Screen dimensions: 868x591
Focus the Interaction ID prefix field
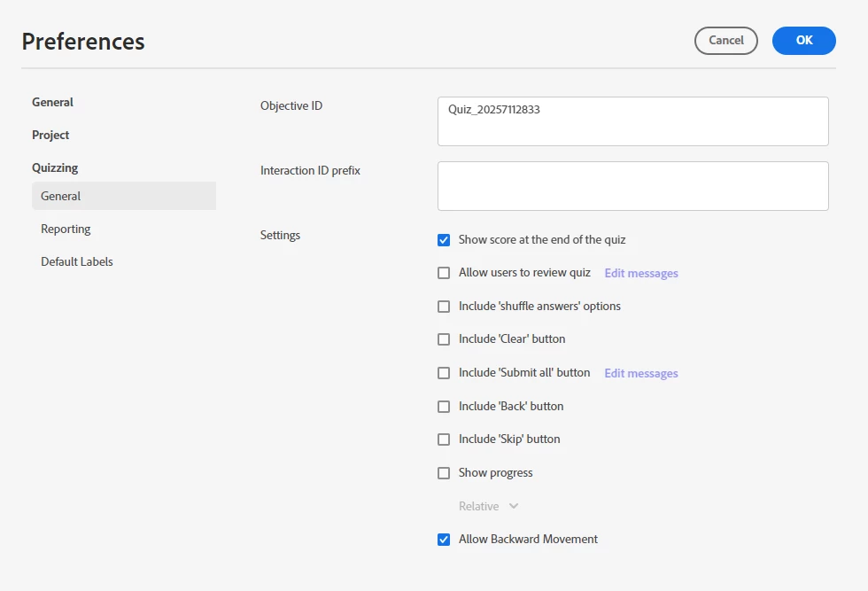[632, 186]
